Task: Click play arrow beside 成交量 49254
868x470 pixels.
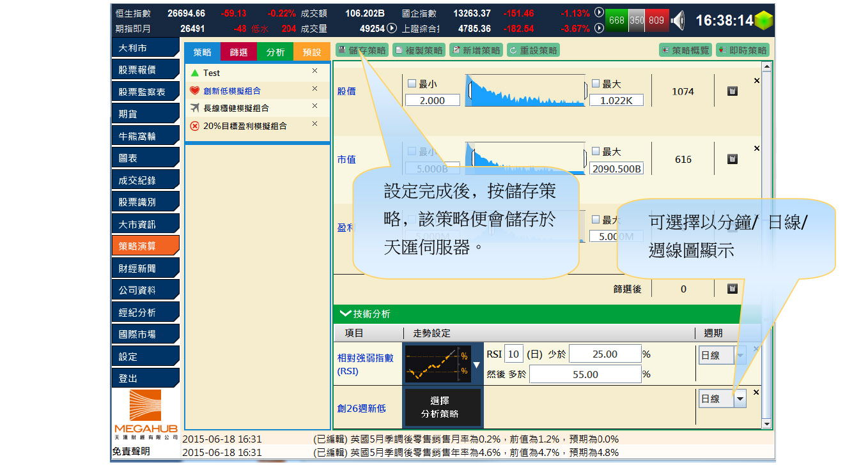Action: tap(392, 28)
